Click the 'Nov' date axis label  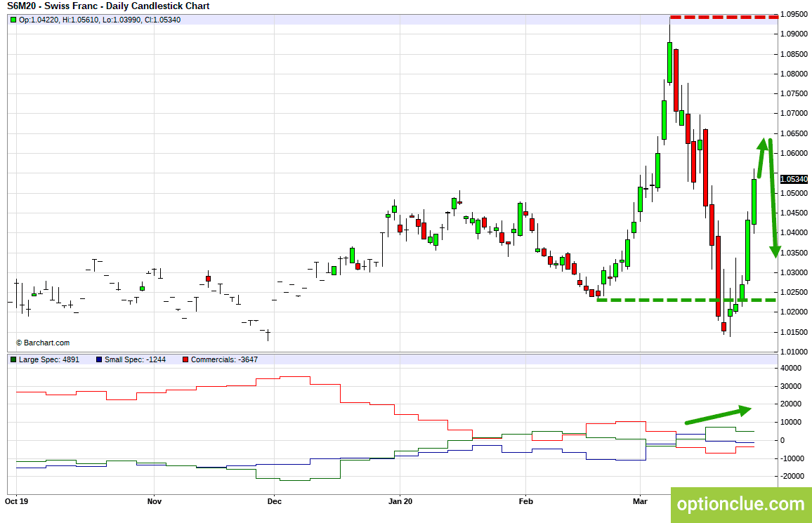pos(155,501)
